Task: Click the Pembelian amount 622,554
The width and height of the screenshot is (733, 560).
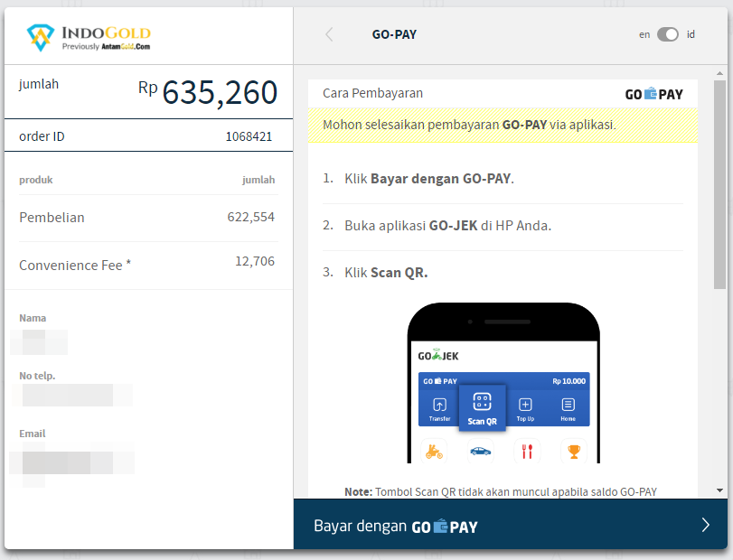Action: coord(250,217)
